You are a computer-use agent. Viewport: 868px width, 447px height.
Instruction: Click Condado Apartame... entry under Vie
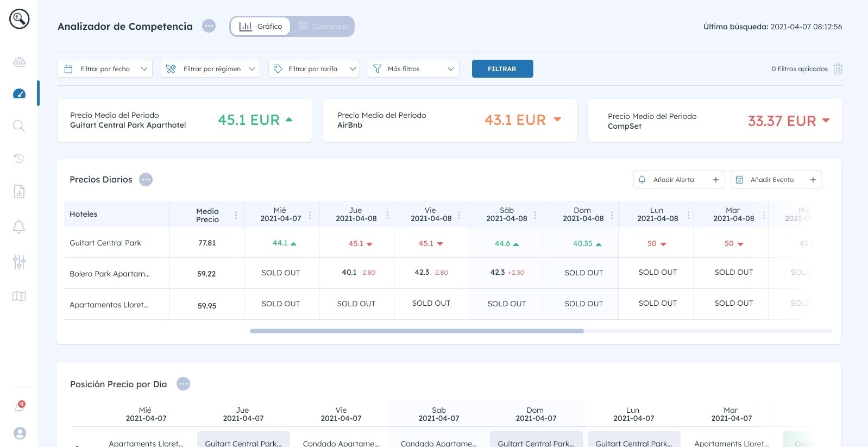[341, 443]
